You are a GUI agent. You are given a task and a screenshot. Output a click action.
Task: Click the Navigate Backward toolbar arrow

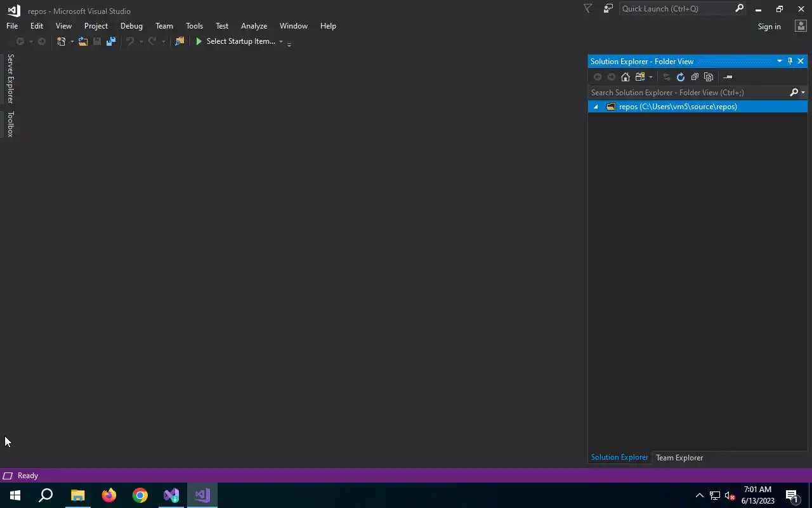point(20,41)
